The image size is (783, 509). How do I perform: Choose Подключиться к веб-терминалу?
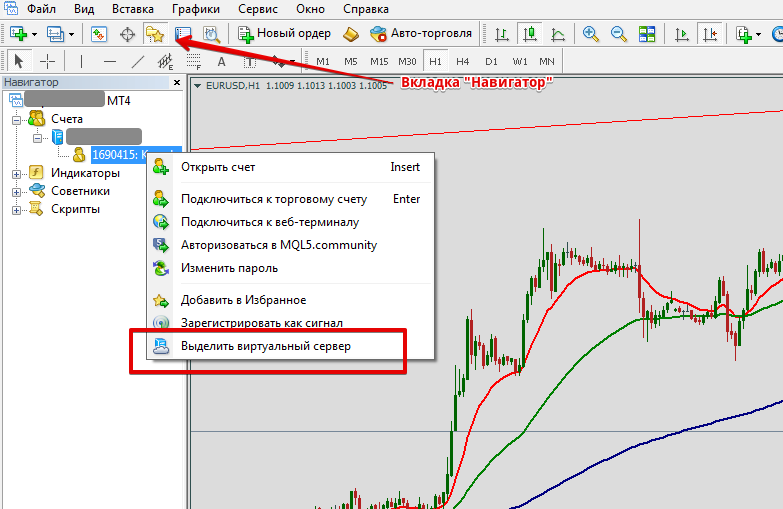[x=290, y=222]
